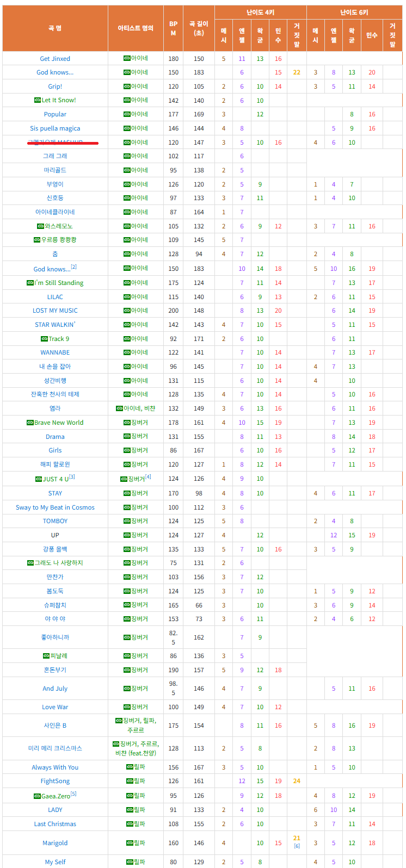This screenshot has width=406, height=868.
Task: Click link icon before 피날레
Action: click(x=46, y=656)
